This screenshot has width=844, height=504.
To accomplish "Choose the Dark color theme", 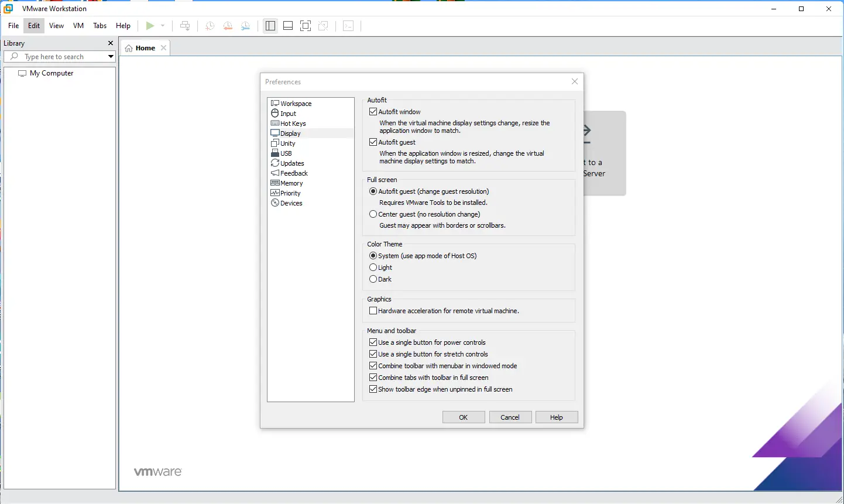I will [373, 279].
